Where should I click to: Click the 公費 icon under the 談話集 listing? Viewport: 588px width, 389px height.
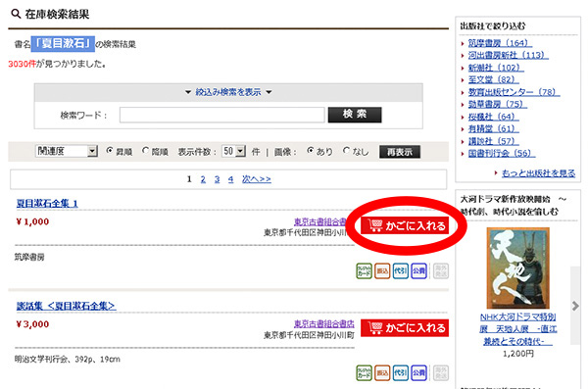tap(418, 373)
